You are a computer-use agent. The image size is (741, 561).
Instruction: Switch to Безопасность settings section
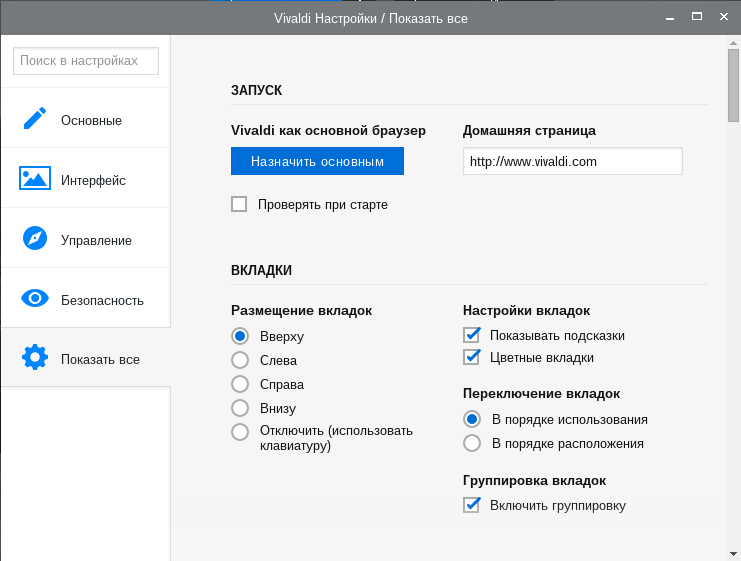point(102,299)
